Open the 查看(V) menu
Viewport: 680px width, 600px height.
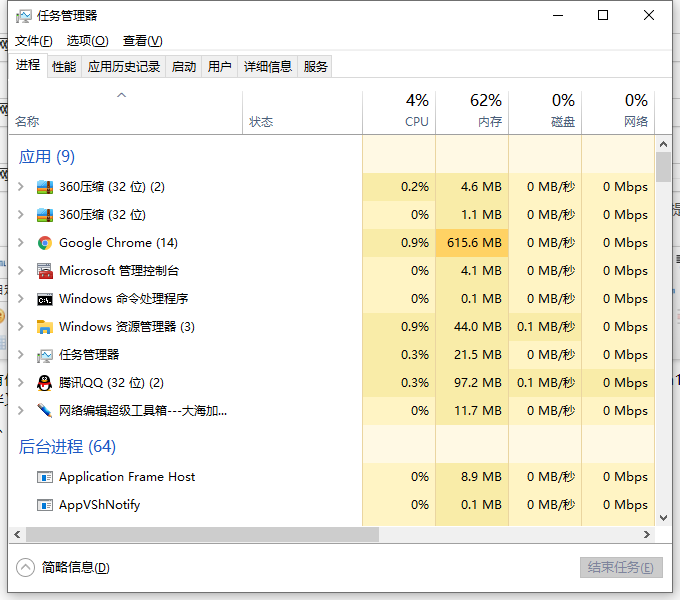[x=142, y=41]
